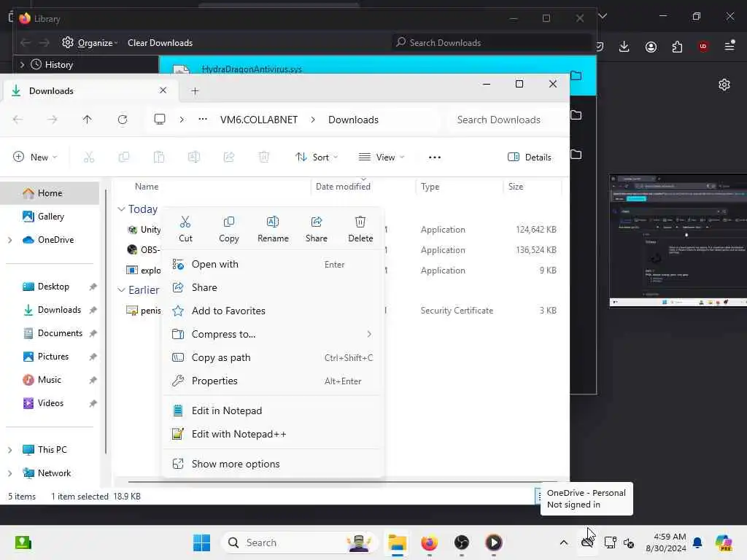Expand OneDrive in navigation pane
Image resolution: width=747 pixels, height=560 pixels.
point(10,240)
